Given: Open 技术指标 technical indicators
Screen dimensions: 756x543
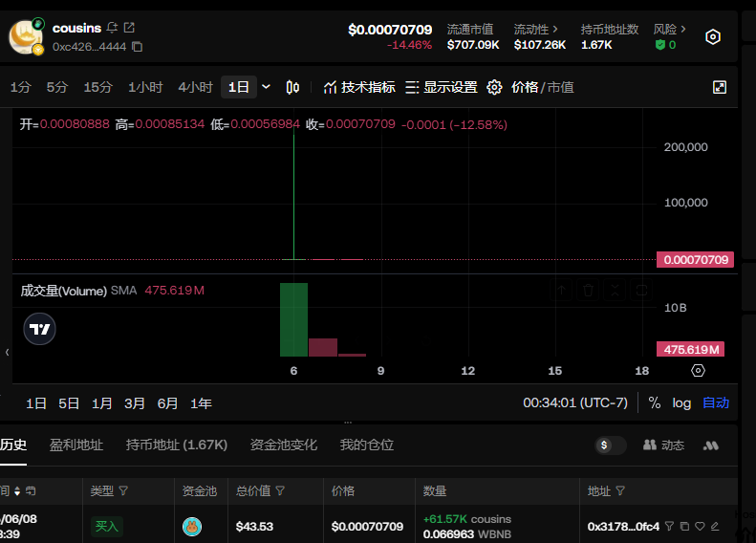Looking at the screenshot, I should tap(359, 87).
